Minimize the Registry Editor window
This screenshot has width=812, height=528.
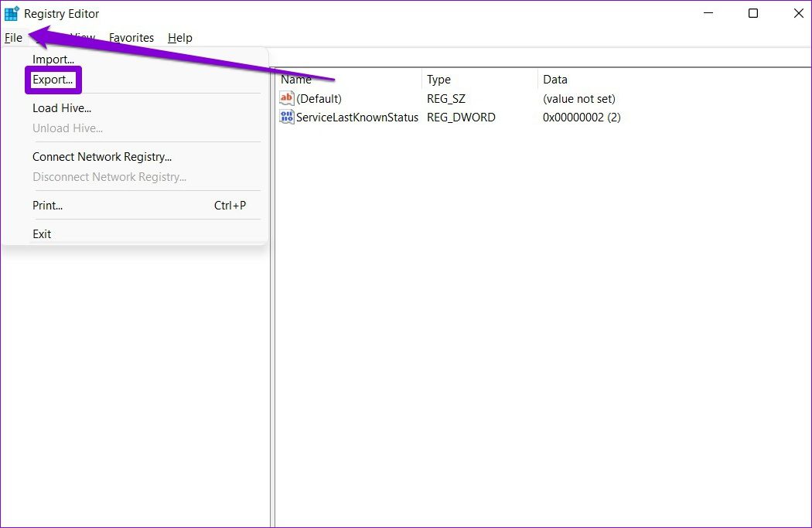point(708,13)
